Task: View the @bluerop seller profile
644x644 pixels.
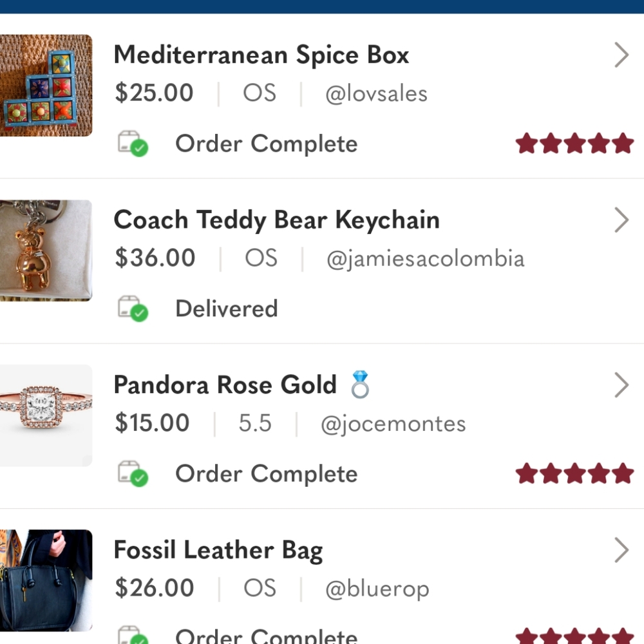Action: (x=377, y=589)
